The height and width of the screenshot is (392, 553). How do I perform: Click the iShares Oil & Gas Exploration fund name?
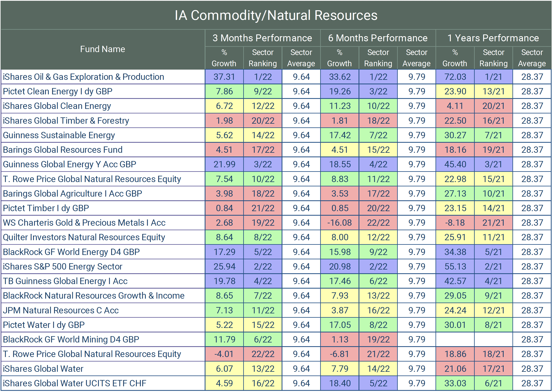click(83, 77)
